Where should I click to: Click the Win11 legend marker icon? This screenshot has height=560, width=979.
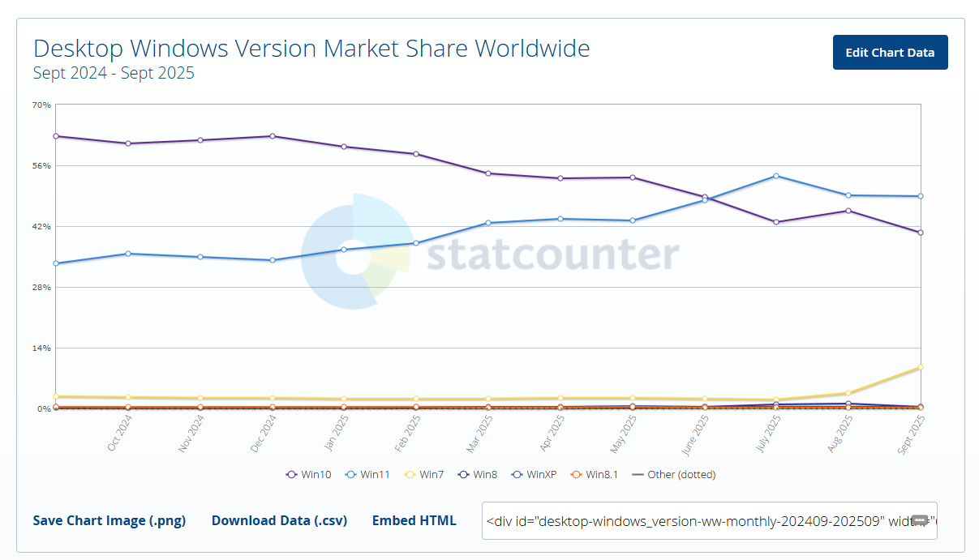click(350, 475)
